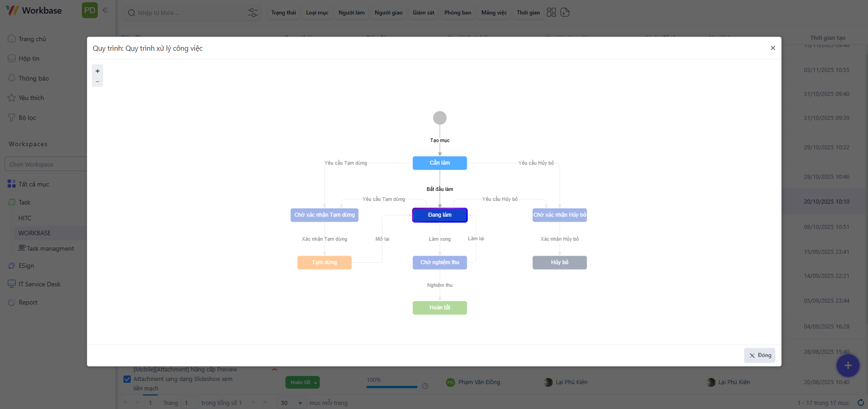Click the keyword search input field
The height and width of the screenshot is (409, 868).
[x=190, y=13]
